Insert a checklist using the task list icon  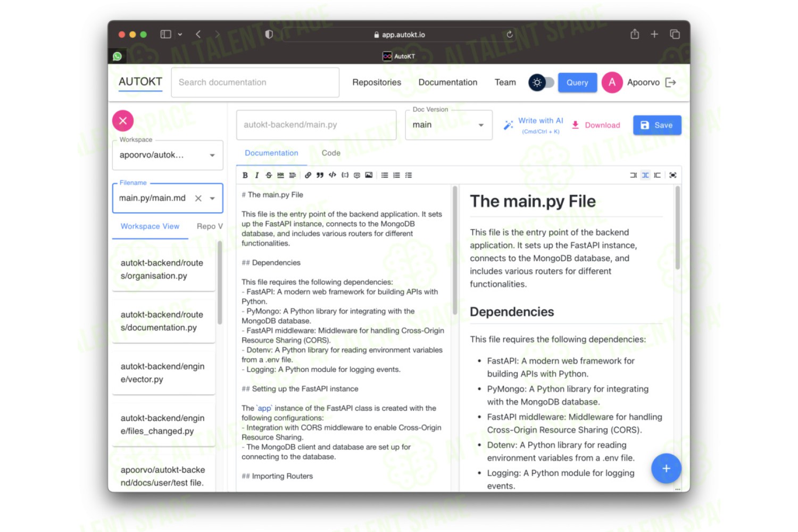[x=409, y=175]
